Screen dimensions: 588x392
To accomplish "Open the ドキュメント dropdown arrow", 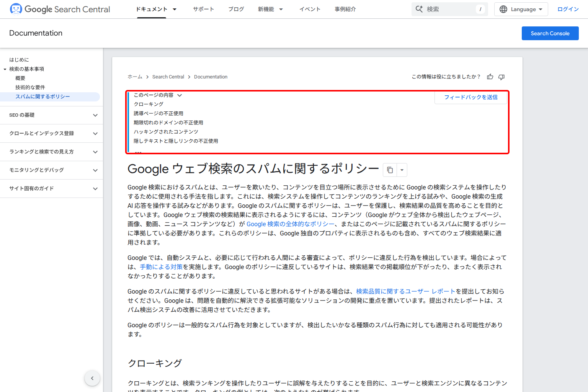I will 175,9.
